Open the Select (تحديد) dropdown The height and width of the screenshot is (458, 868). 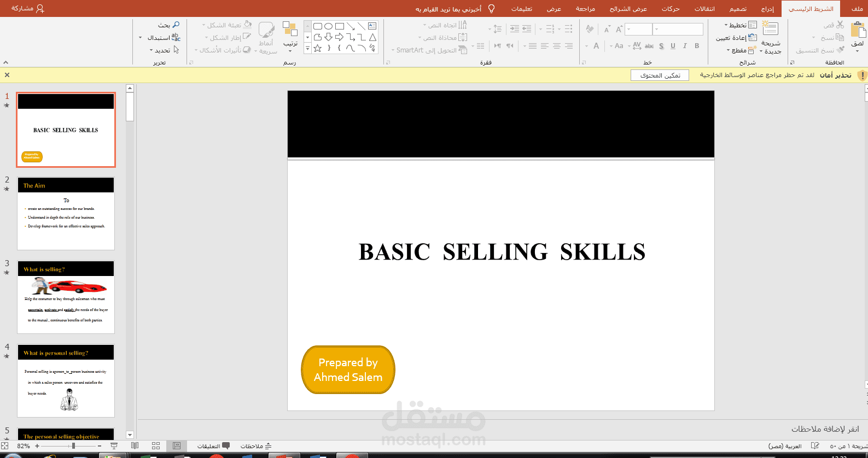[x=164, y=50]
